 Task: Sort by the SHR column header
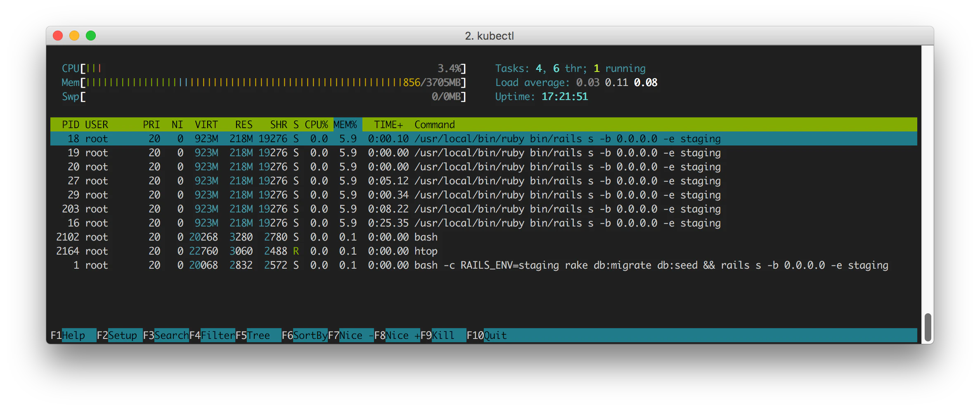(279, 124)
